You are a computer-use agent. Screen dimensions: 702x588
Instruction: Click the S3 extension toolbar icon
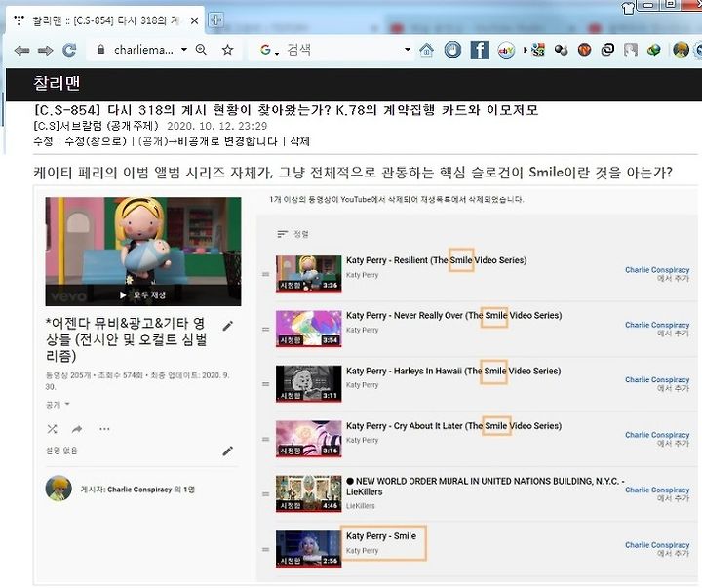(x=537, y=50)
